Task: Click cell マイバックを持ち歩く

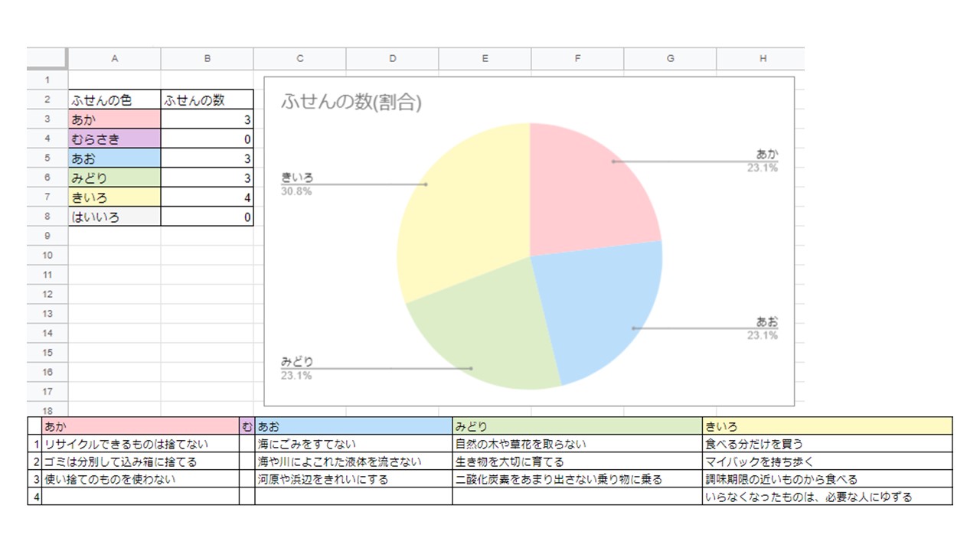Action: (x=828, y=461)
